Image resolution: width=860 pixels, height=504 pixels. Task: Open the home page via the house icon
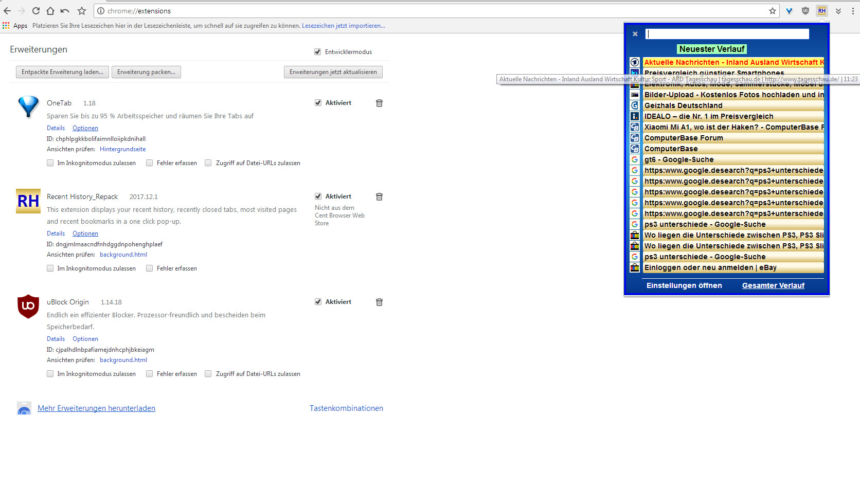50,11
